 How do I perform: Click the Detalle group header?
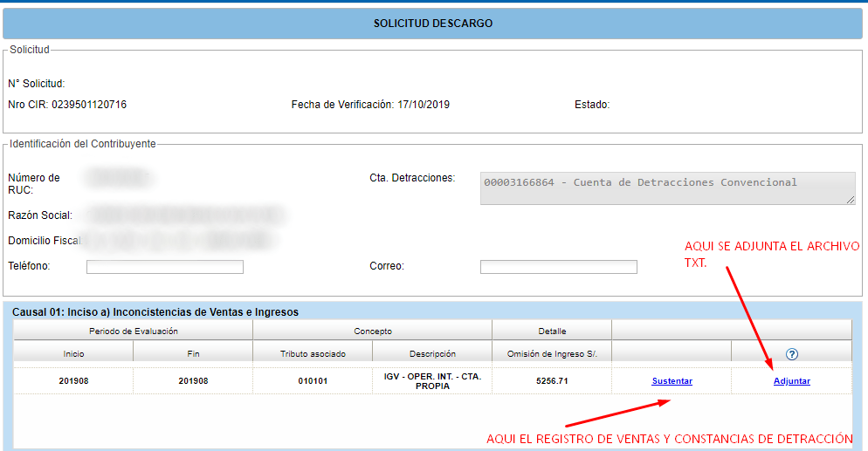tap(552, 331)
